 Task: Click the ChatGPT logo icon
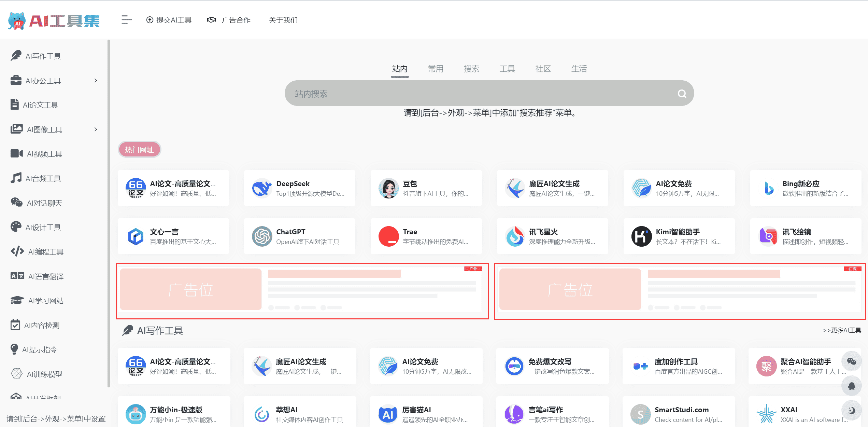262,236
